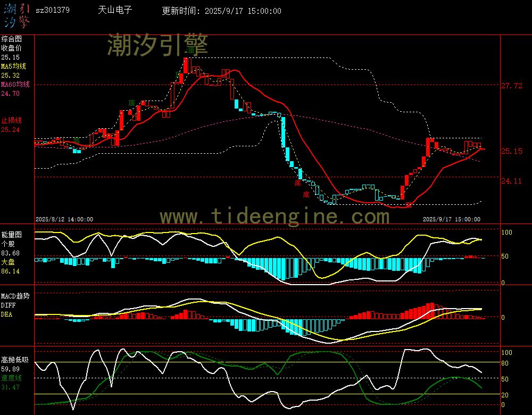Select the MACD趋势 panel label
The image size is (532, 415).
tap(15, 296)
